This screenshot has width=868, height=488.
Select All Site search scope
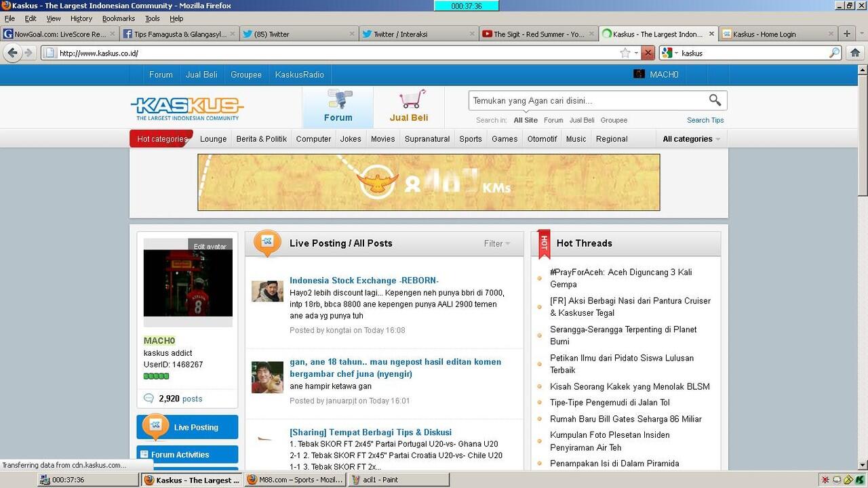pyautogui.click(x=526, y=120)
